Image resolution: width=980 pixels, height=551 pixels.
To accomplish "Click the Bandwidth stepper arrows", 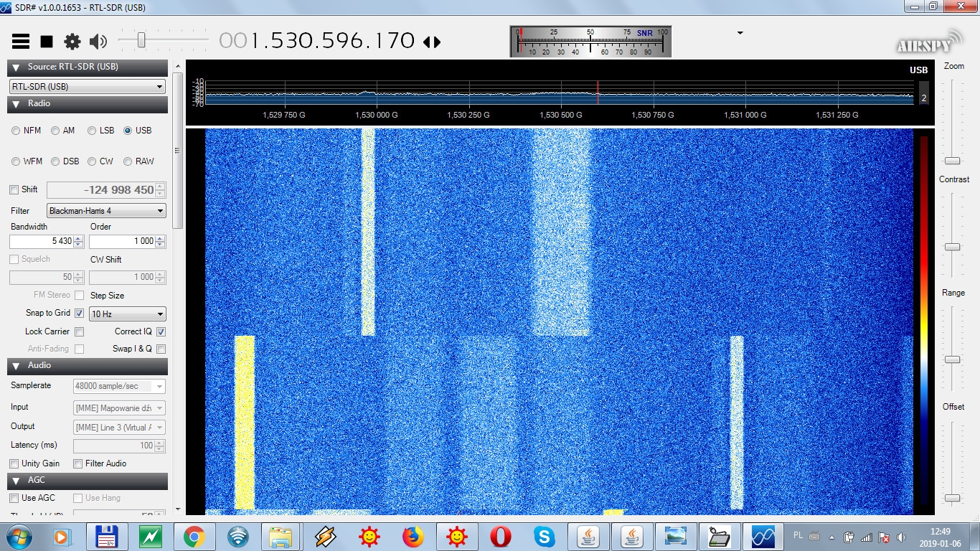I will click(80, 241).
